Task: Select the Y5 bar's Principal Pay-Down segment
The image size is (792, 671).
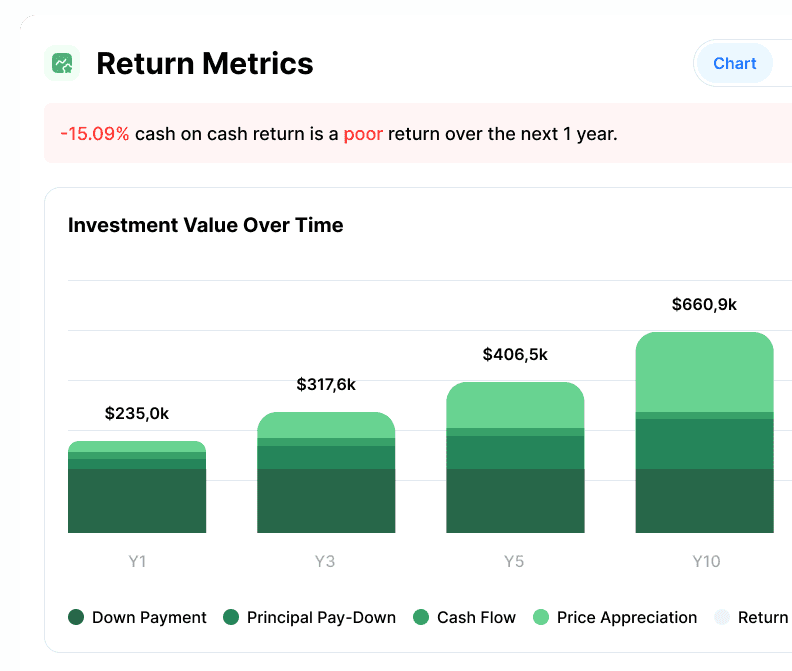Action: point(515,452)
